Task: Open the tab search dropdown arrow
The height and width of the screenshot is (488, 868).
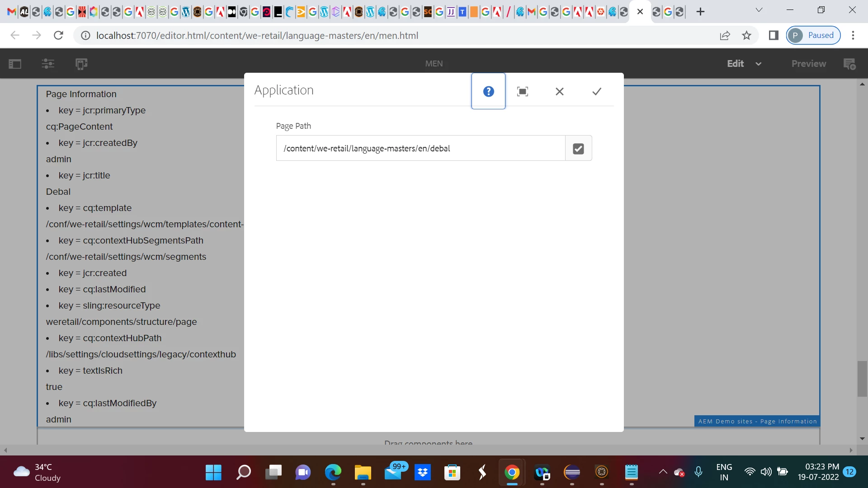Action: tap(759, 10)
